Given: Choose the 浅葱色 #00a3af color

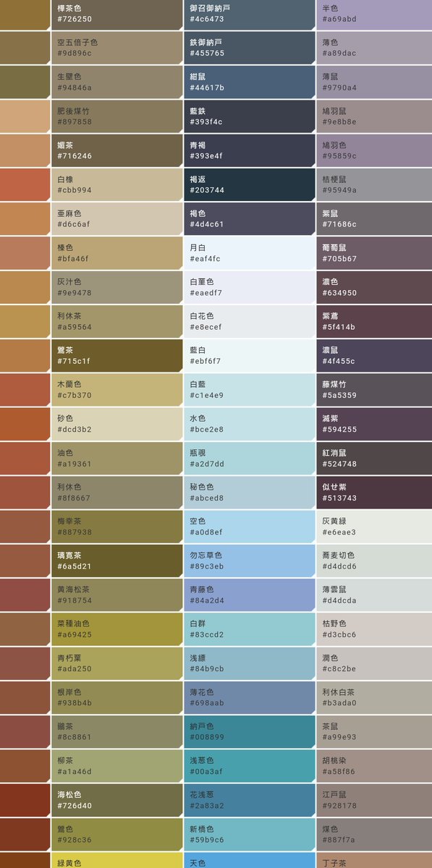Looking at the screenshot, I should [x=249, y=765].
